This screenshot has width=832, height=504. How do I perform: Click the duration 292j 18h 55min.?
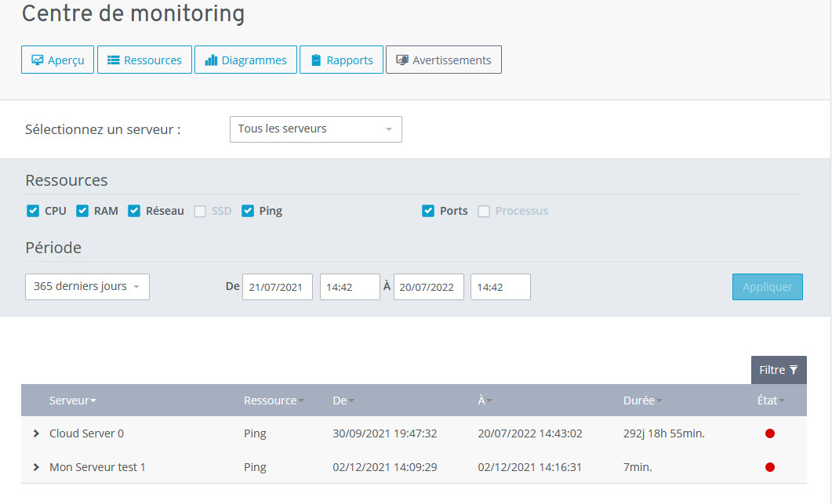point(664,433)
